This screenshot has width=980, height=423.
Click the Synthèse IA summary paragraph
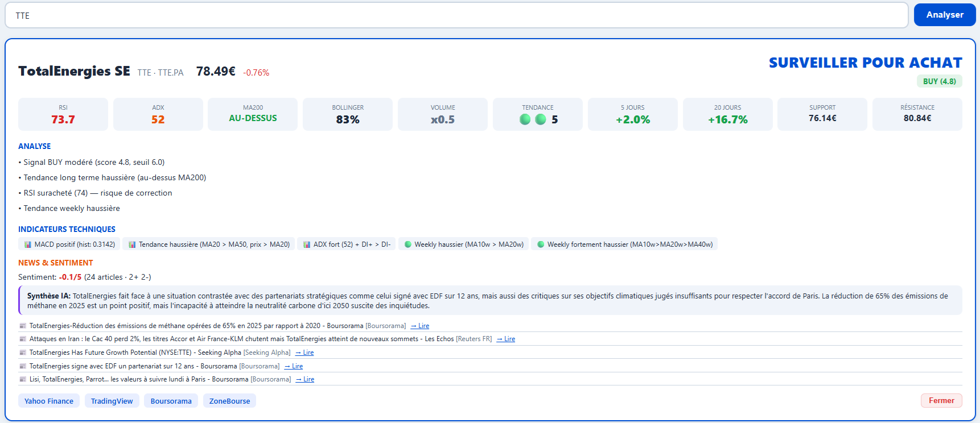[490, 300]
